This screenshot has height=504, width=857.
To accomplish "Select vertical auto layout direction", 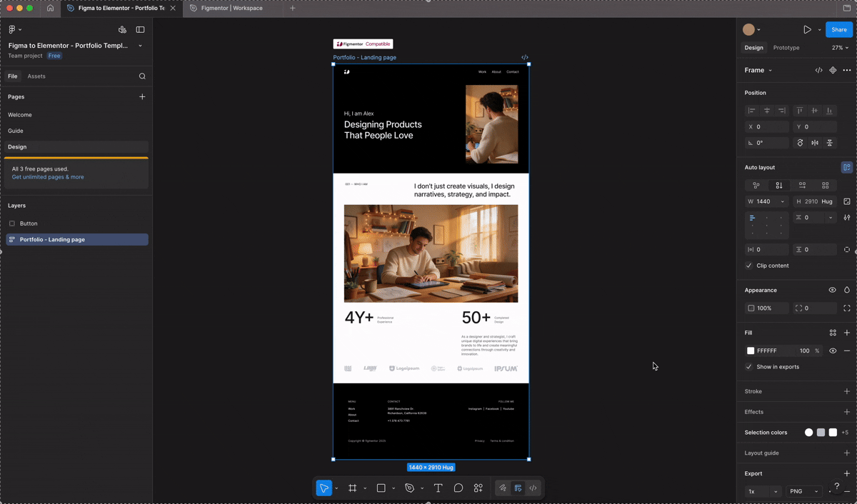I will click(778, 185).
